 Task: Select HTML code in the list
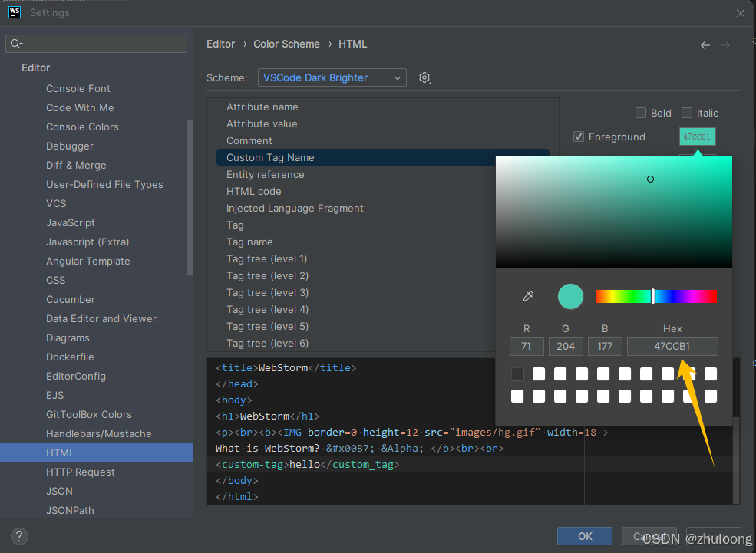click(x=253, y=191)
